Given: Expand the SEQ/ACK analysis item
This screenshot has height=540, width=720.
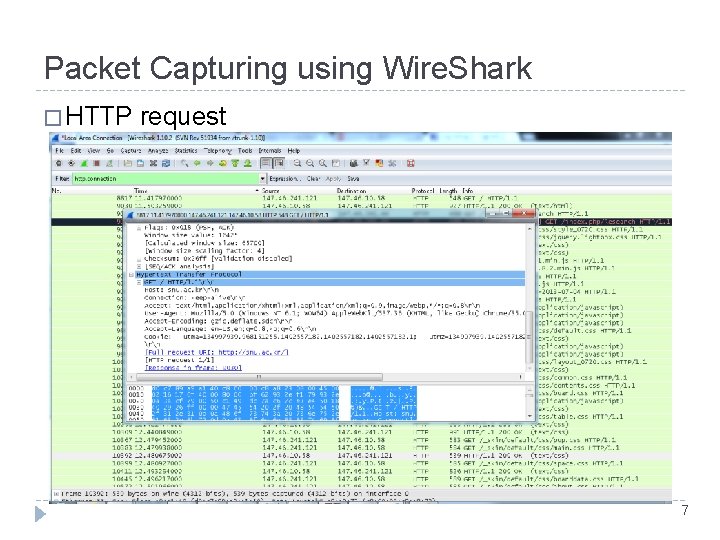Looking at the screenshot, I should pyautogui.click(x=139, y=267).
